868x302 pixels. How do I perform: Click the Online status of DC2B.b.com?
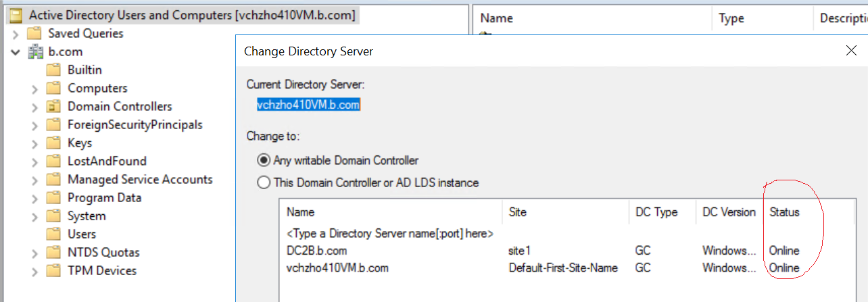coord(784,251)
